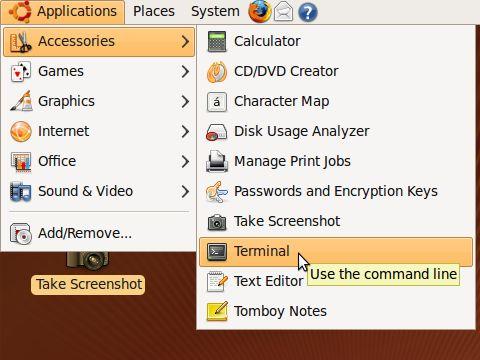480x360 pixels.
Task: Open the mail envelope icon in the panel
Action: [x=283, y=12]
